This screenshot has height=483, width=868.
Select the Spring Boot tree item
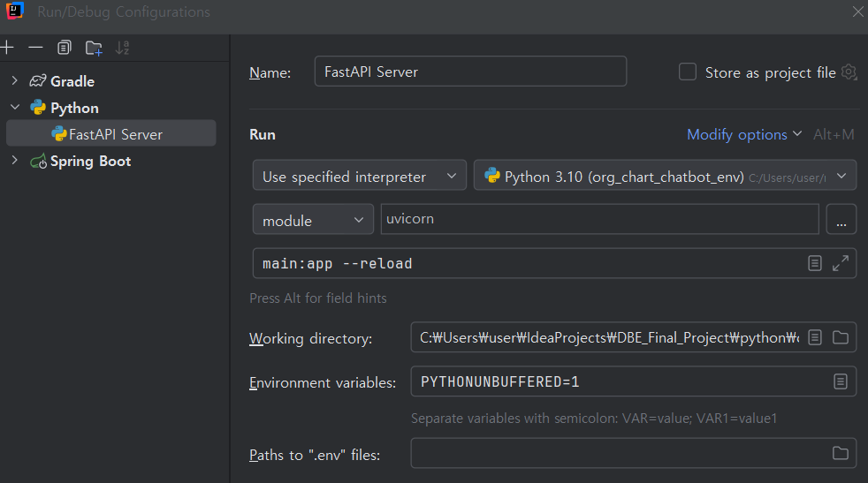pyautogui.click(x=90, y=161)
